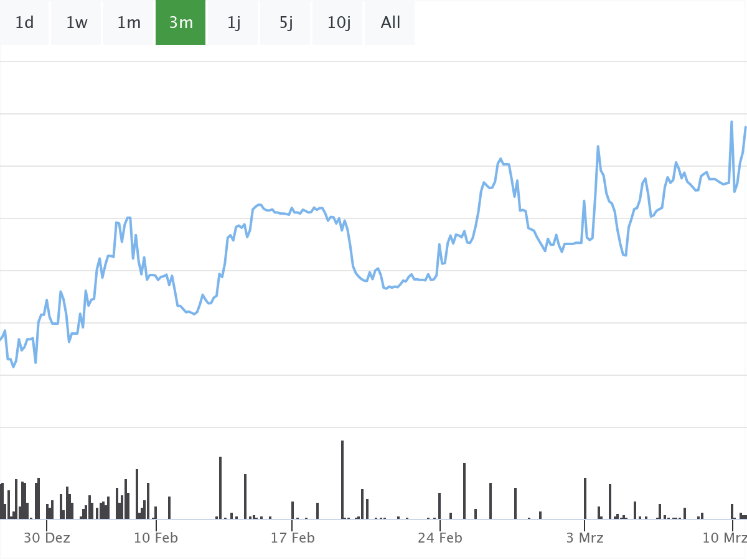Screen dimensions: 747x560
Task: Click the 10 Mrz axis date label
Action: coord(724,538)
